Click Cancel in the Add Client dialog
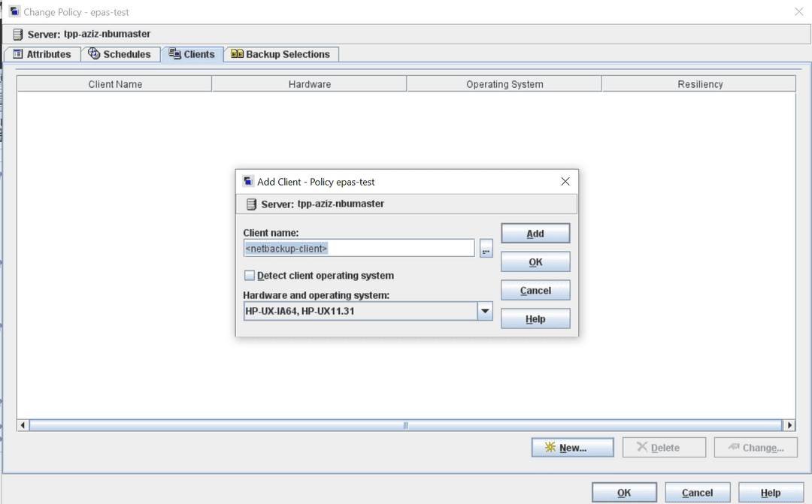The height and width of the screenshot is (504, 812). click(535, 291)
